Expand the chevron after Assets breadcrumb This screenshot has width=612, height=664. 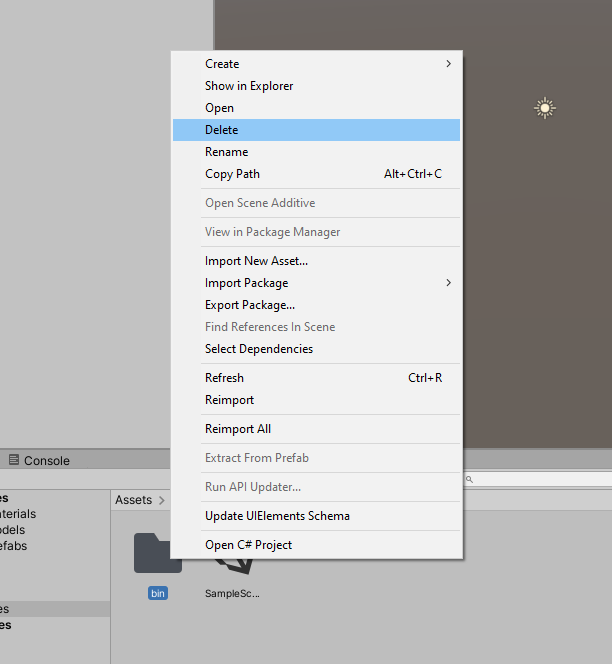click(x=162, y=501)
